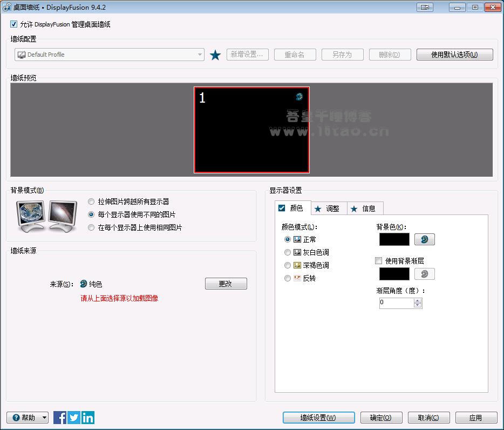
Task: Select 拉伸图片跨越所有显示器 radio option
Action: click(x=91, y=201)
